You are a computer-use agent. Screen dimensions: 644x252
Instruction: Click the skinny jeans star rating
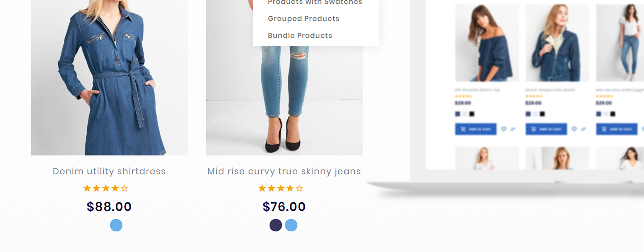tap(281, 188)
